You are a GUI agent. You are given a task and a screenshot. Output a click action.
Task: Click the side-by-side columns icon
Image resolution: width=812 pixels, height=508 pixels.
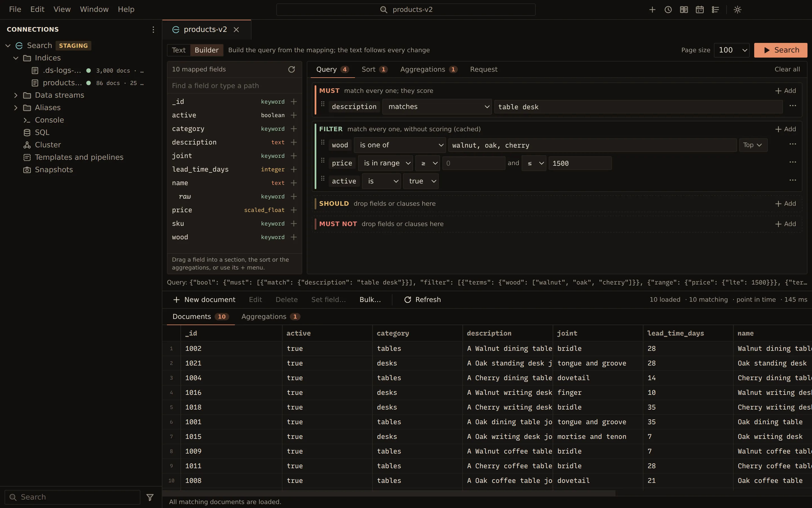[x=684, y=10]
